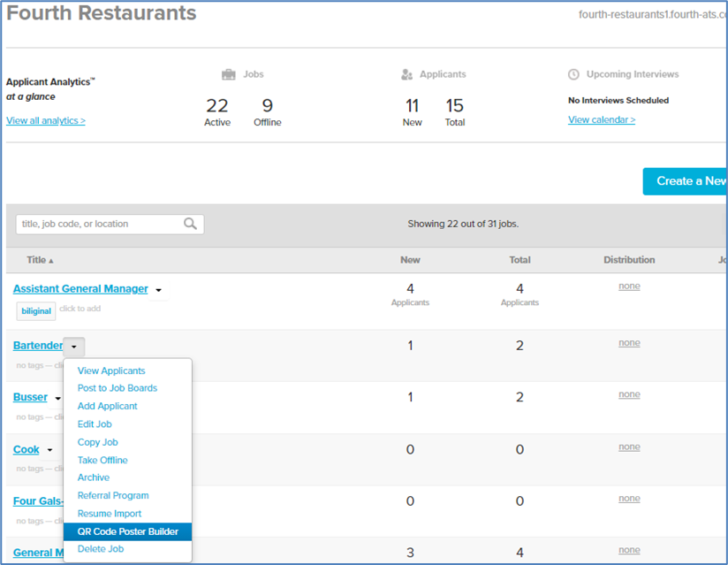
Task: Click the Cook distribution none link
Action: coord(629,447)
